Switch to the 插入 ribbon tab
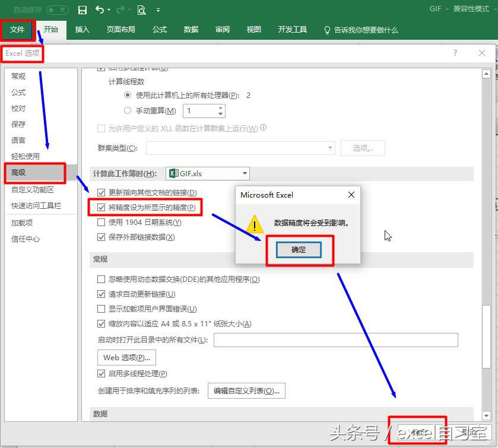 click(x=83, y=30)
